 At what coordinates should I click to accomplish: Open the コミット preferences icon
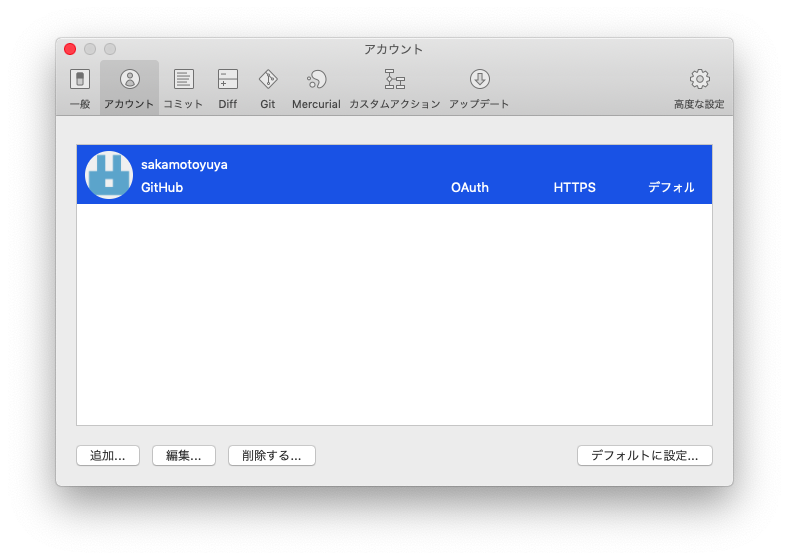point(183,79)
